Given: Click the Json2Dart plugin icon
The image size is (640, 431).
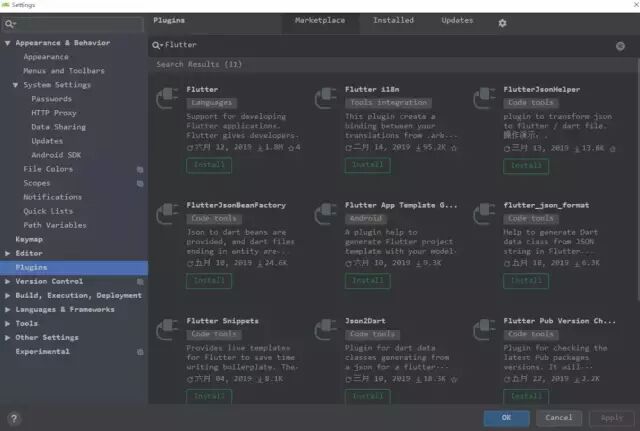Looking at the screenshot, I should [x=325, y=329].
